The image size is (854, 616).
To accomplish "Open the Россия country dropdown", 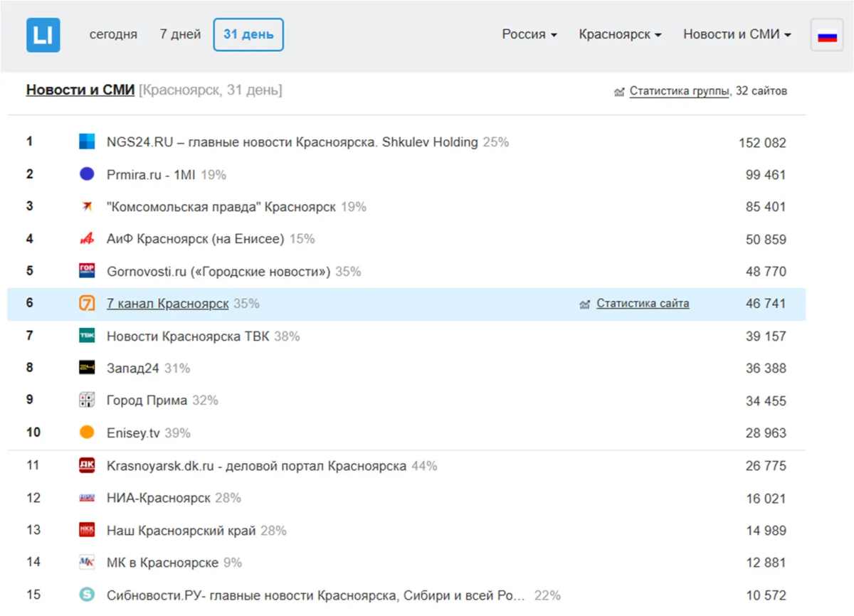I will [x=529, y=35].
